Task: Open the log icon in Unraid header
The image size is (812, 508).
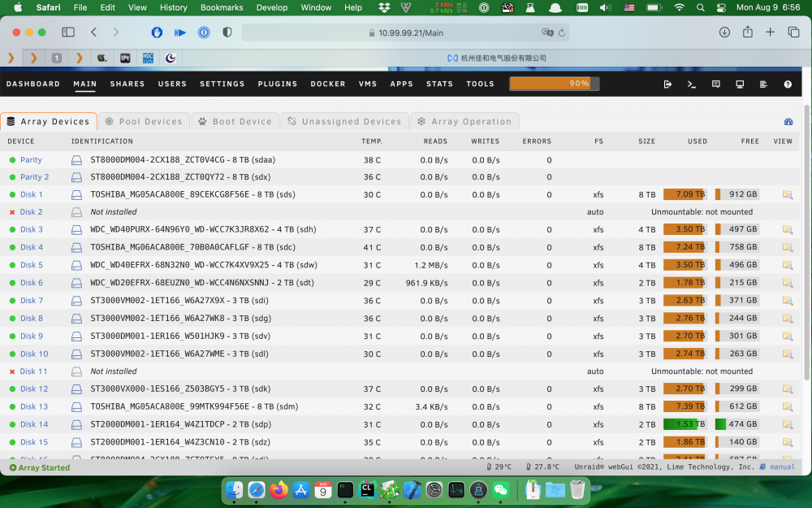Action: point(763,84)
